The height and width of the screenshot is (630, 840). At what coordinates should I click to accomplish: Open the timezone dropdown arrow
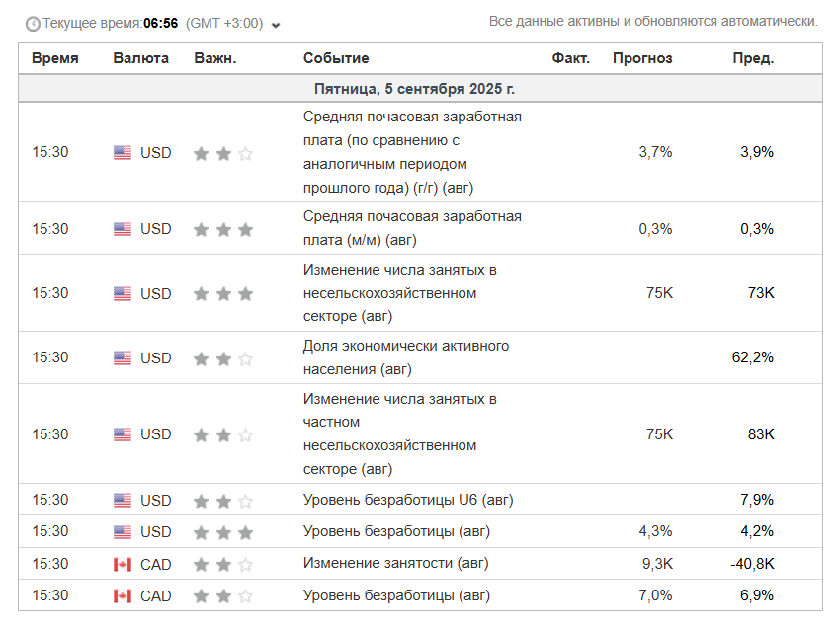pos(276,25)
